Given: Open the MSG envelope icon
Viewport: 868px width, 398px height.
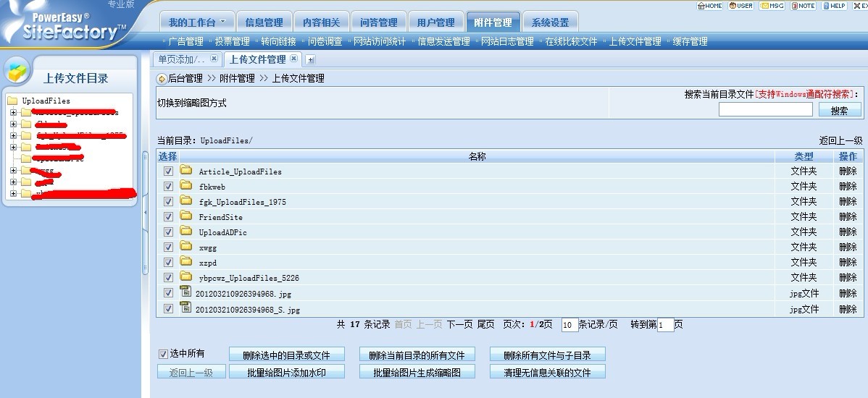Looking at the screenshot, I should tap(772, 5).
